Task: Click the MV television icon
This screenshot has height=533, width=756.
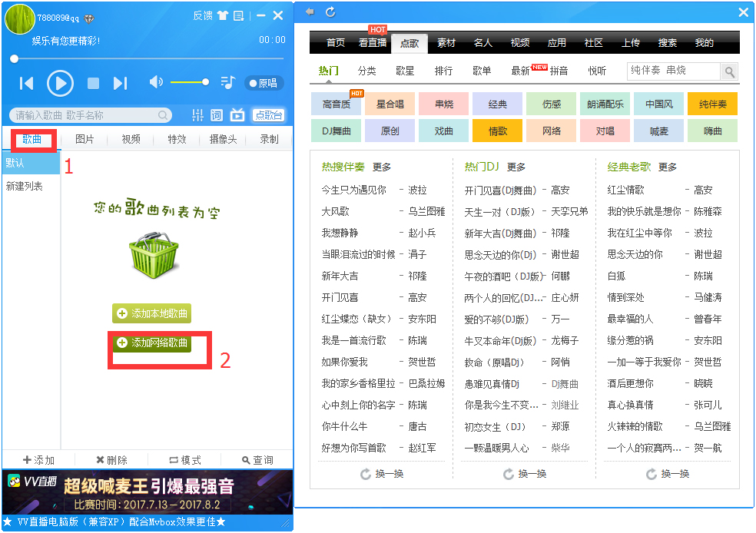Action: coord(237,114)
